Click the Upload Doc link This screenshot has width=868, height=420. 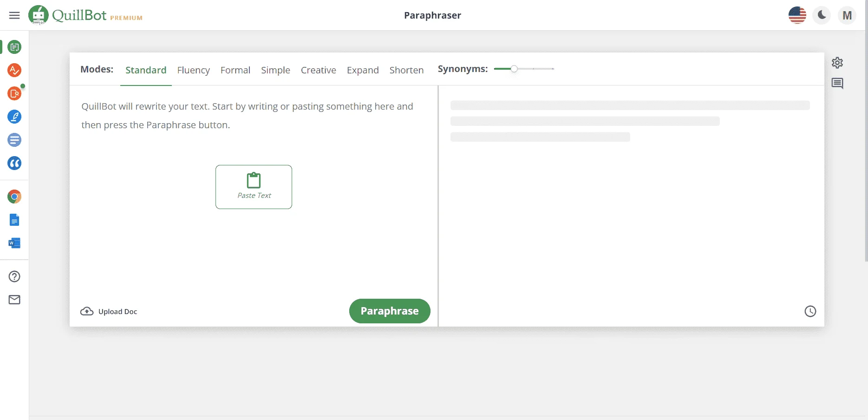click(117, 312)
